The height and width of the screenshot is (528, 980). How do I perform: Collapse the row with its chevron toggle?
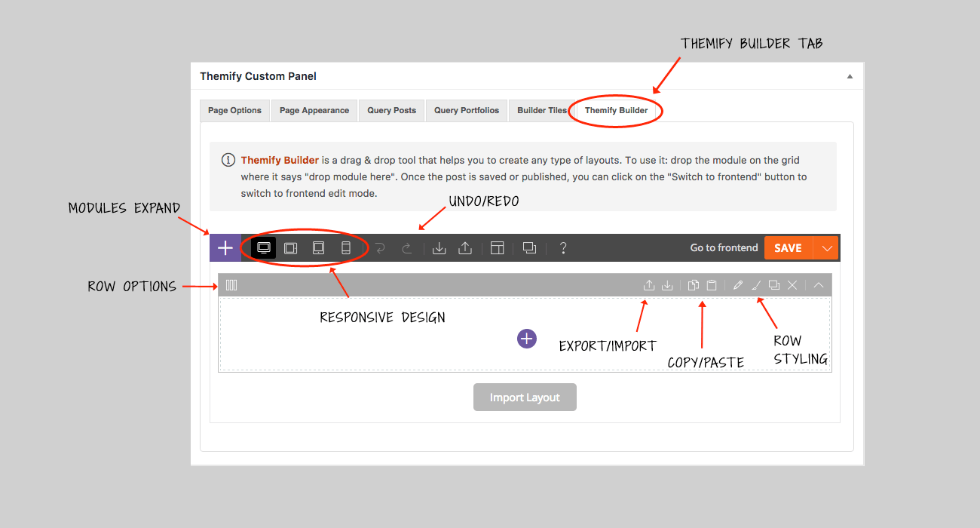818,284
